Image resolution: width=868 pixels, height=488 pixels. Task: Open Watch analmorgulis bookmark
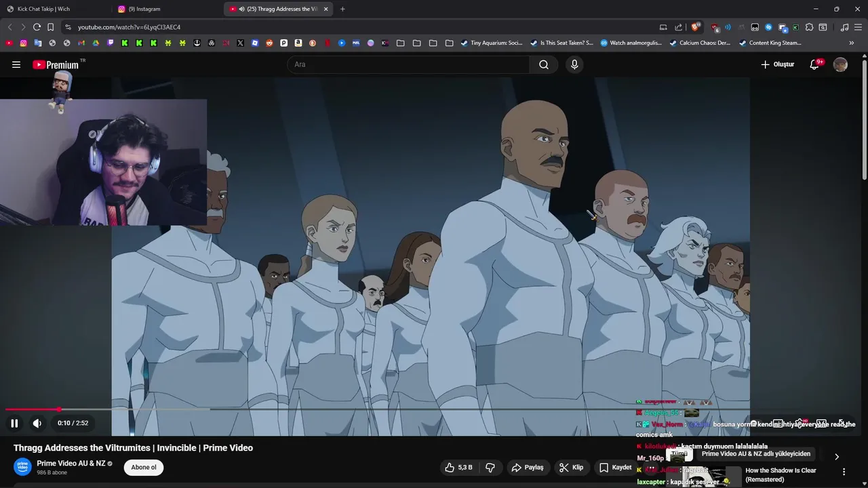(631, 43)
